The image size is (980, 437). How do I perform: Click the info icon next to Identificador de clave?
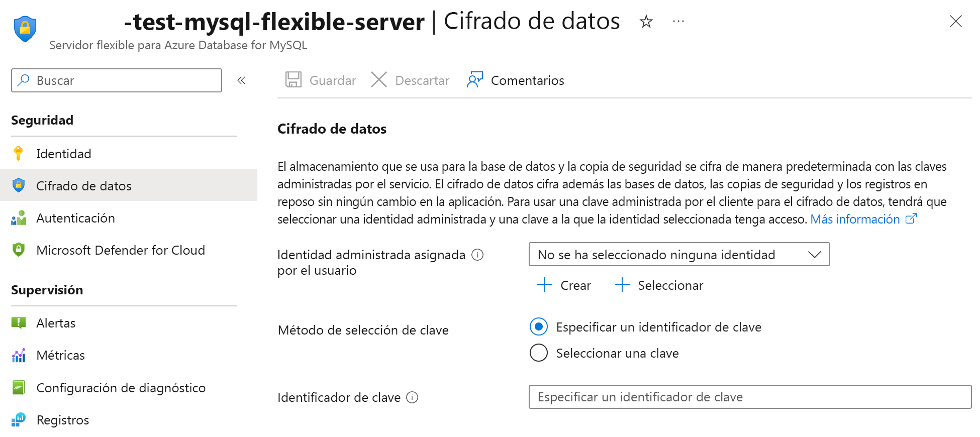pyautogui.click(x=412, y=397)
